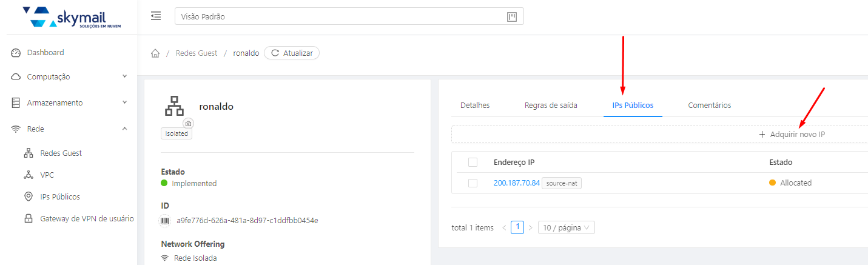The image size is (868, 265).
Task: Open the 10 / página size dropdown
Action: pyautogui.click(x=566, y=227)
